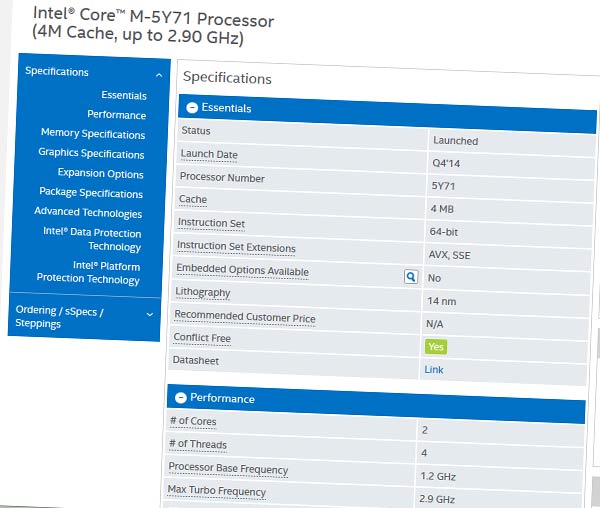Click the Processor Number row label
The image size is (600, 508).
click(x=222, y=177)
